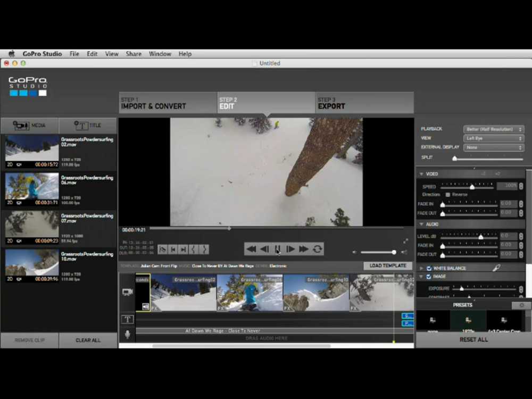This screenshot has width=532, height=399.
Task: Click the Speed value stepper
Action: [x=521, y=186]
